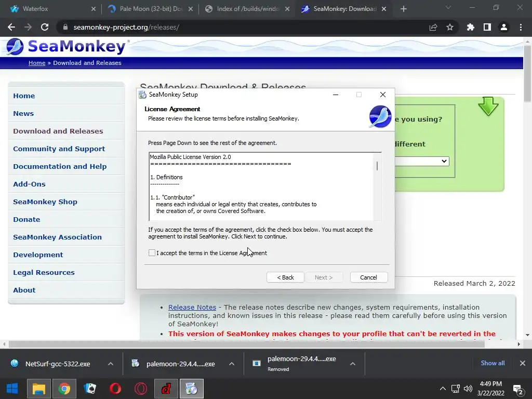Close the Pale Moon tab

[191, 9]
